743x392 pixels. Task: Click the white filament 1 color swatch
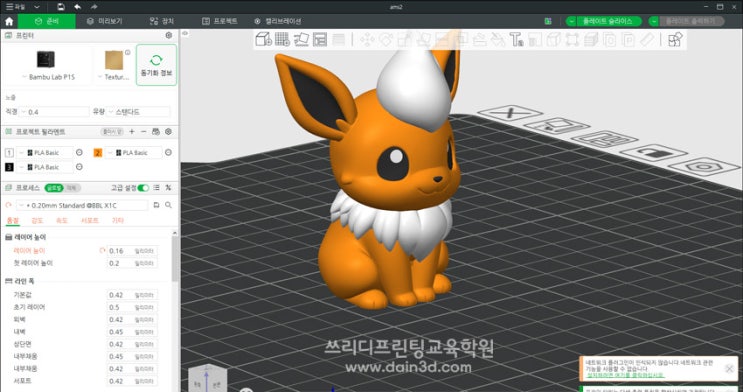(x=9, y=153)
